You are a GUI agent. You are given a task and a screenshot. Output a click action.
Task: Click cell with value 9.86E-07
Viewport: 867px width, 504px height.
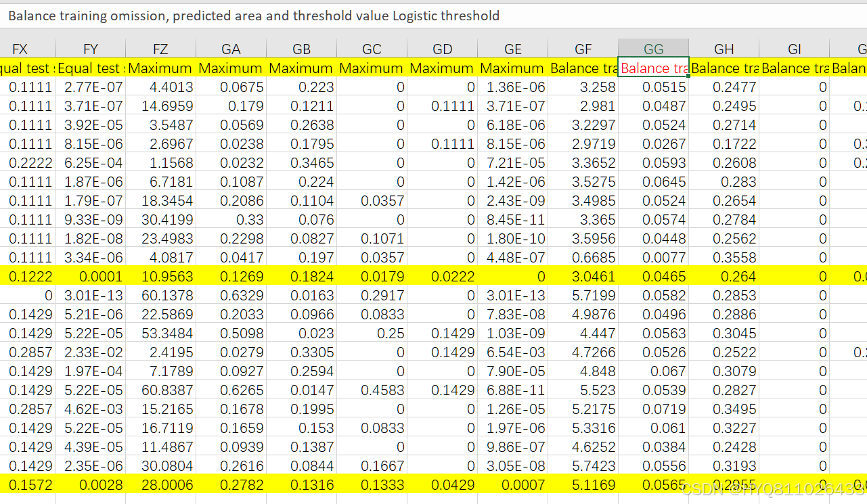coord(513,447)
